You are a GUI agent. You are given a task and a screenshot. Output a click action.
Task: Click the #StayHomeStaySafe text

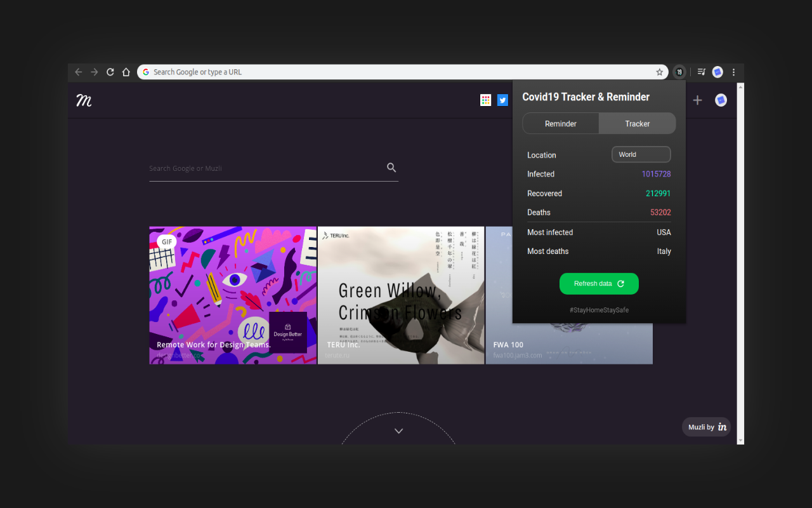coord(599,310)
